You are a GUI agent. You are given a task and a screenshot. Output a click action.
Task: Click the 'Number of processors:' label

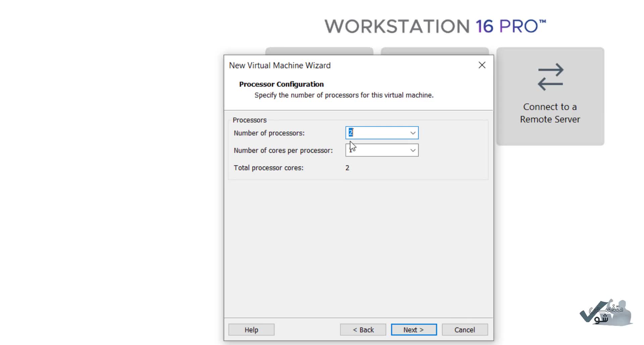pyautogui.click(x=269, y=133)
